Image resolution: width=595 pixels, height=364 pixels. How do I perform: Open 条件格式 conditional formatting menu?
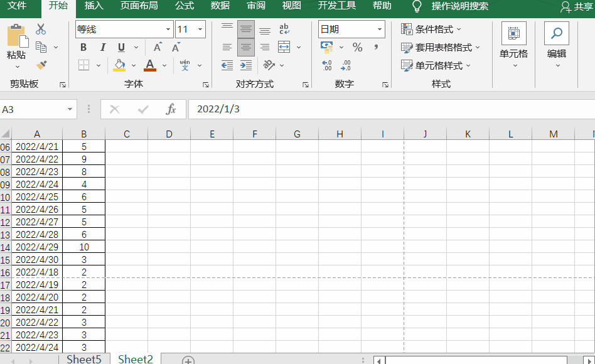(x=432, y=29)
